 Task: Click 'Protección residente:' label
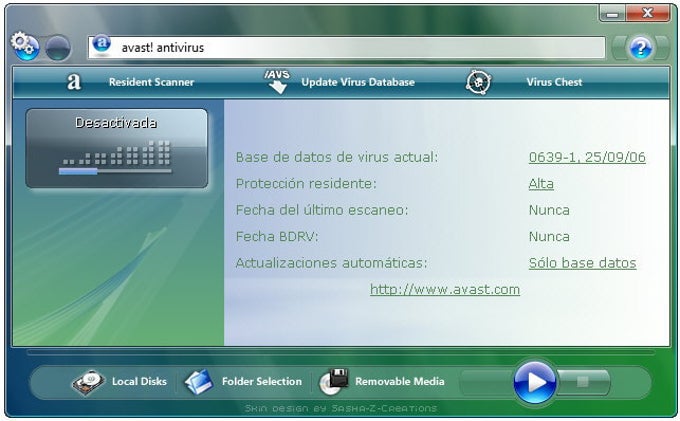306,184
